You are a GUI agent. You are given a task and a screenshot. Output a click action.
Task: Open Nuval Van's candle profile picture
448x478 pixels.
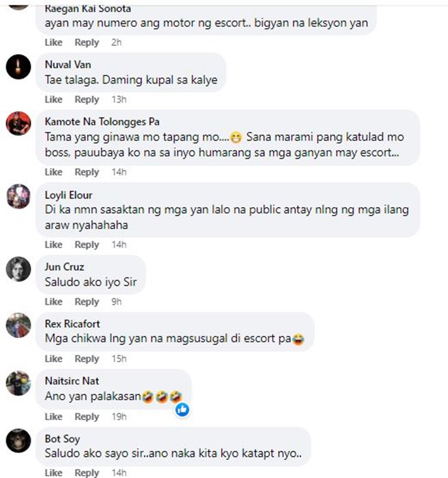pos(19,67)
